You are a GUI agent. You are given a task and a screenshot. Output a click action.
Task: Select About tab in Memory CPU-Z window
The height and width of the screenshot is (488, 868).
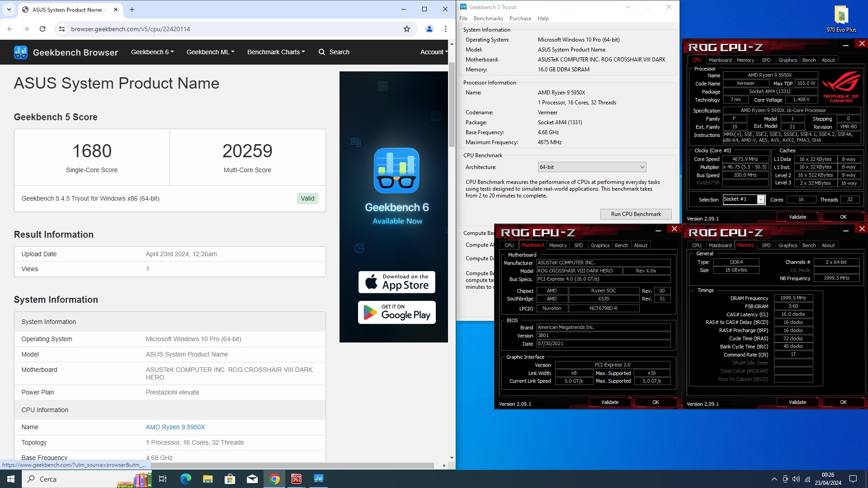[x=828, y=245]
